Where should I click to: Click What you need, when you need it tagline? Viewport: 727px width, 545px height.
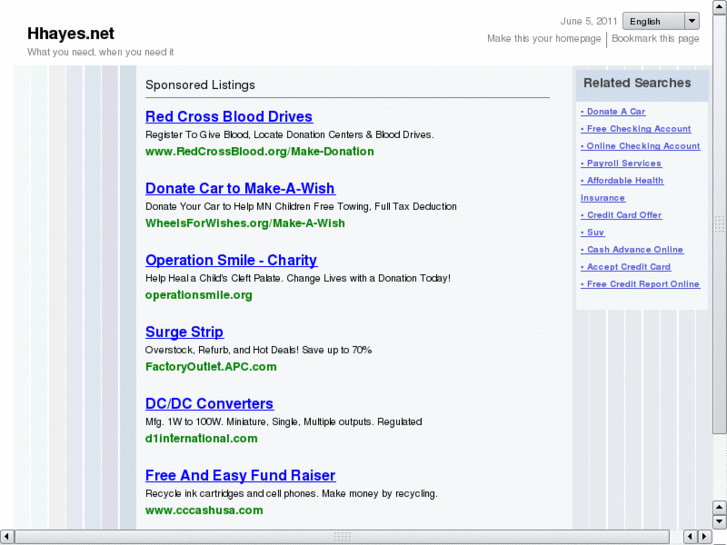coord(100,52)
